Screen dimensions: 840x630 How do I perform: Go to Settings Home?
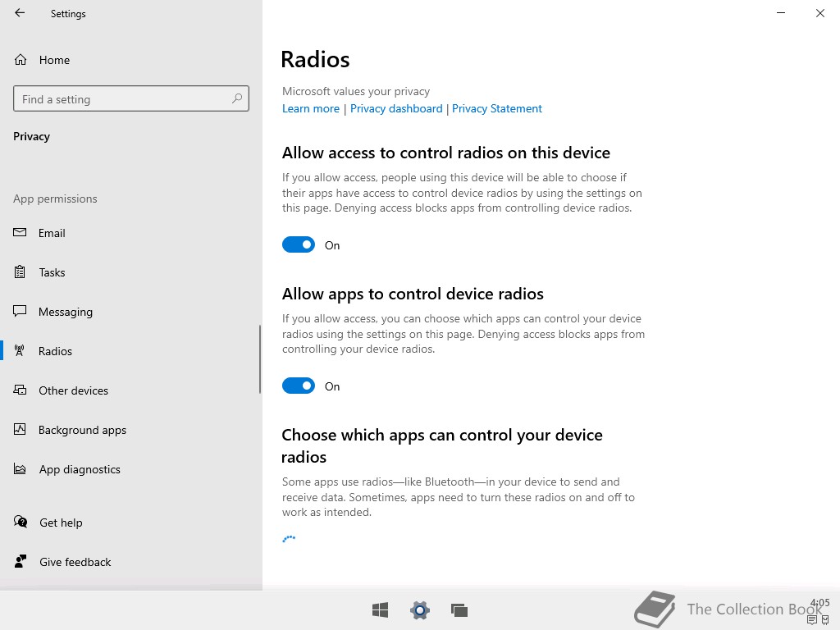click(131, 59)
